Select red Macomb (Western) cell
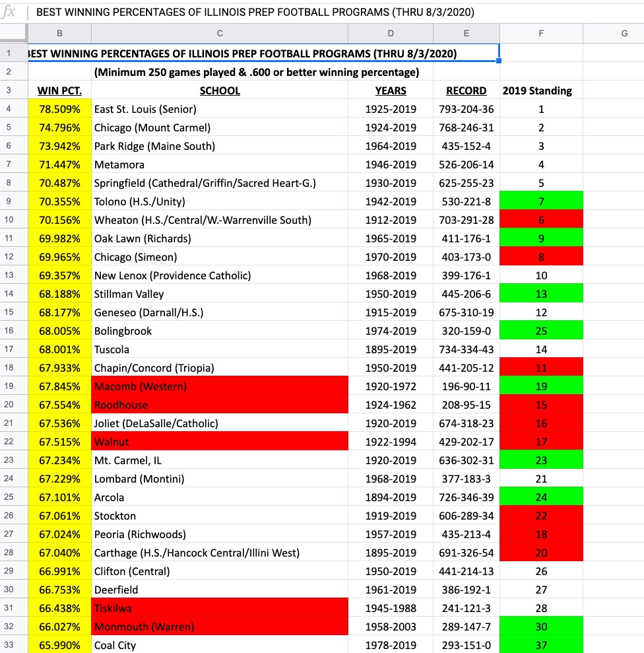The width and height of the screenshot is (644, 653). (x=220, y=386)
